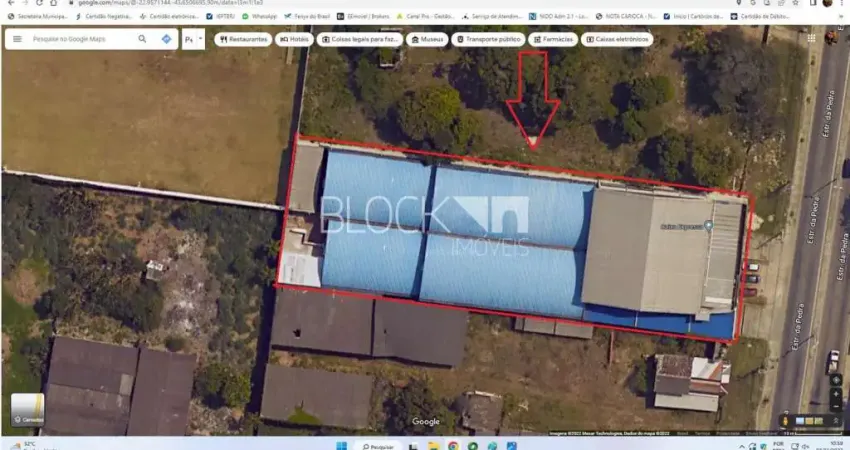The width and height of the screenshot is (850, 450).
Task: Open 'Início | Cartórios de...' bookmark
Action: click(x=693, y=17)
